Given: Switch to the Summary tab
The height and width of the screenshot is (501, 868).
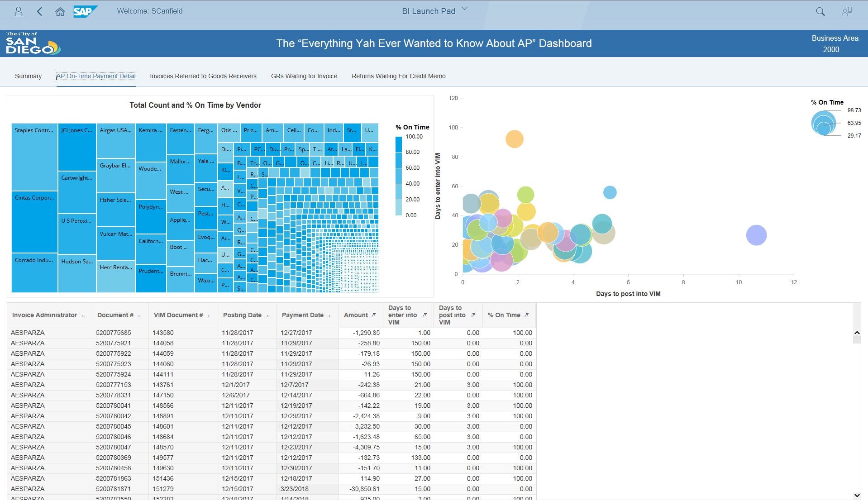Looking at the screenshot, I should (x=28, y=76).
